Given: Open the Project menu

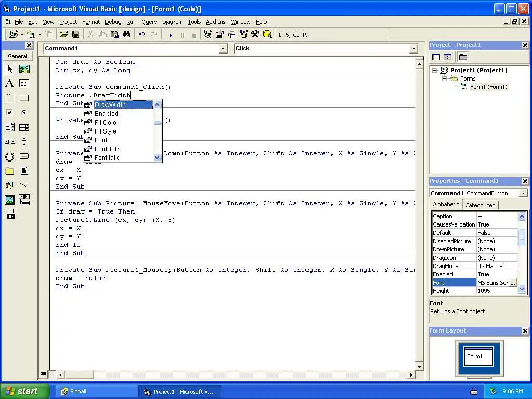Looking at the screenshot, I should (68, 22).
